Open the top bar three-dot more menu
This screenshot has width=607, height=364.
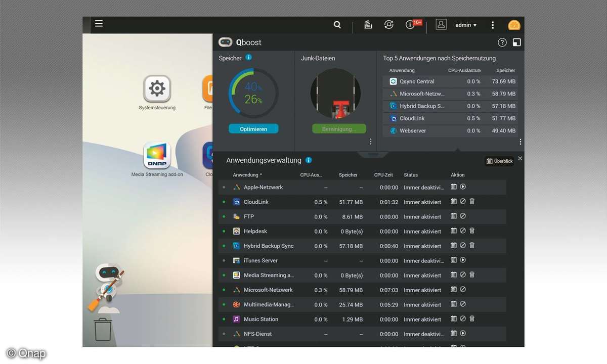click(493, 25)
